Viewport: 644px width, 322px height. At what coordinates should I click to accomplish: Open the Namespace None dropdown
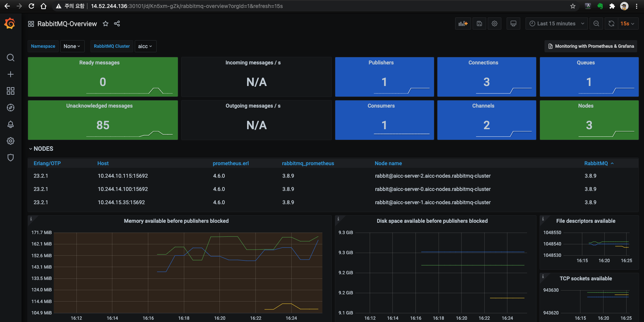[x=72, y=46]
